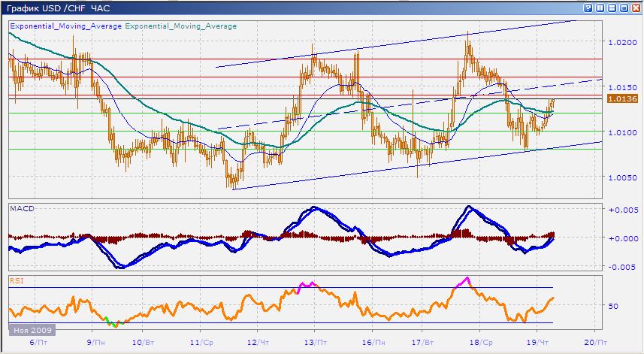Maximize the USD/CHF chart window
The image size is (644, 354).
click(623, 8)
